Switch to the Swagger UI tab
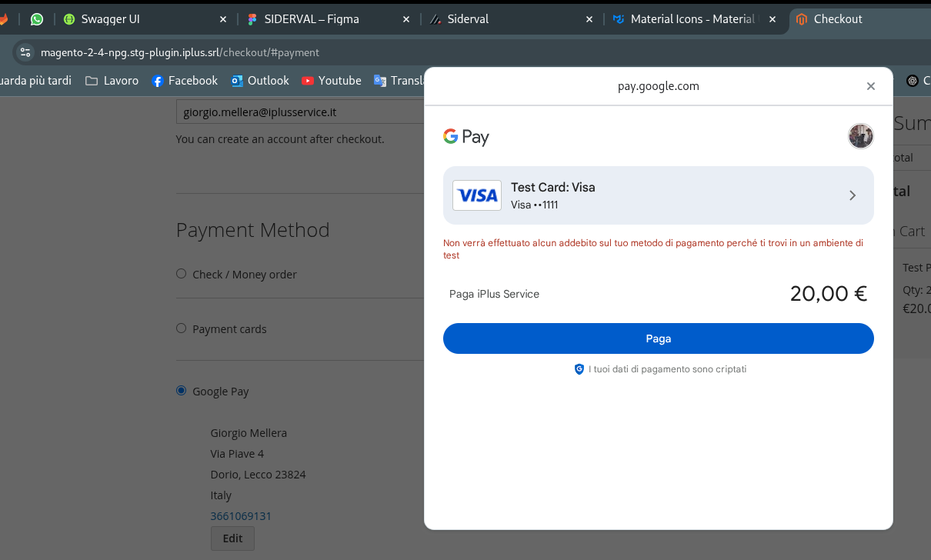The height and width of the screenshot is (560, 931). (138, 19)
